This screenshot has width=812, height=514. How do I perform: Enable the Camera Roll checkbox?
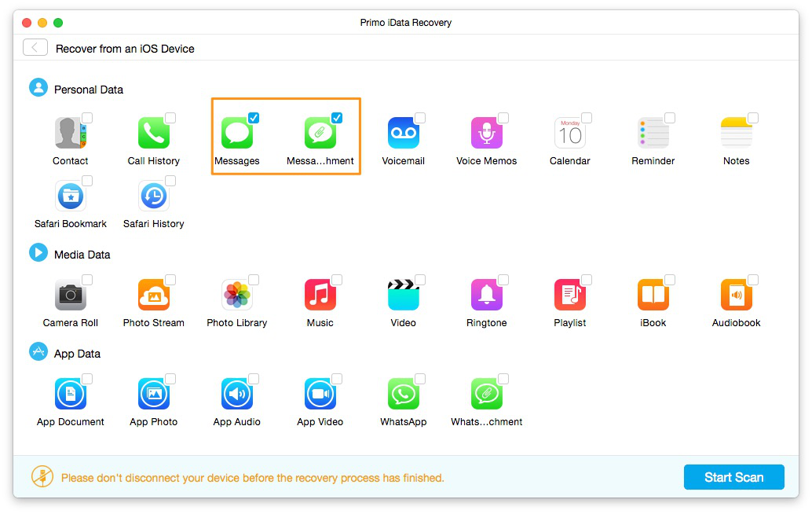[87, 280]
